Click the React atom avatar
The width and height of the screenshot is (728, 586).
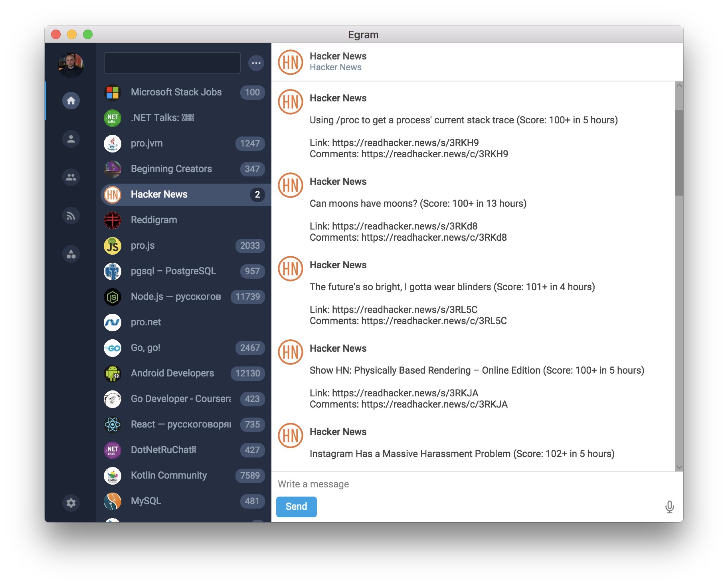(x=113, y=424)
